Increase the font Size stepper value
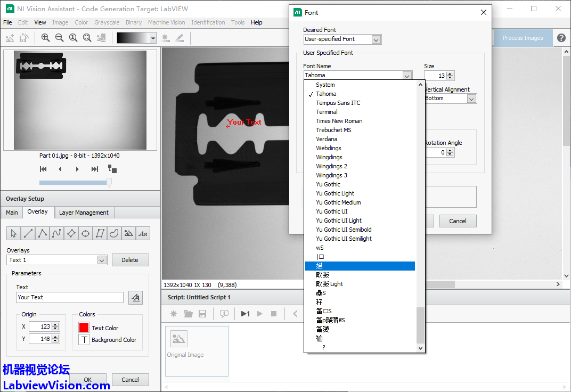This screenshot has width=571, height=392. point(450,73)
